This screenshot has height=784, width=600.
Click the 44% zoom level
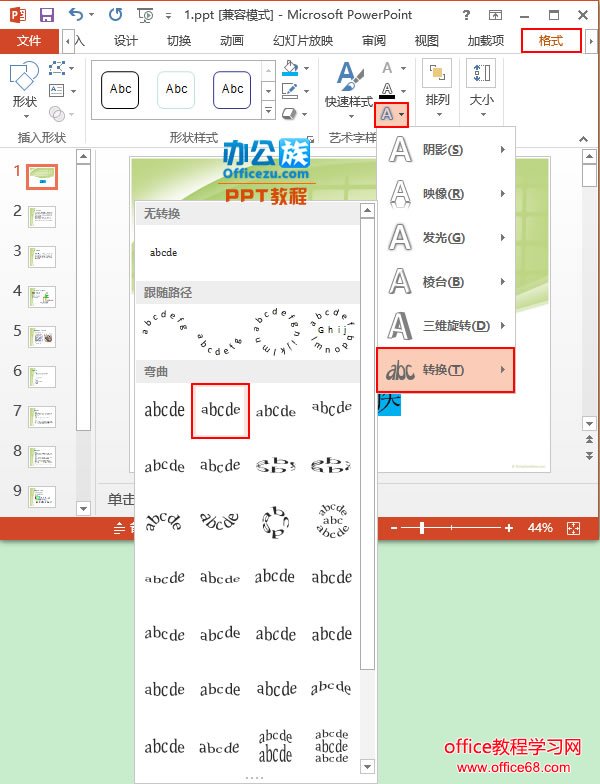[x=540, y=528]
